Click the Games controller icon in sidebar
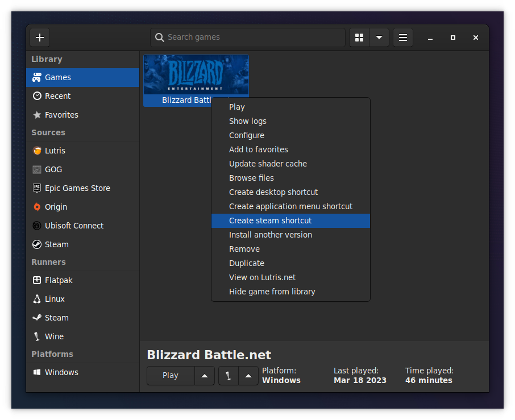This screenshot has width=515, height=420. (37, 77)
